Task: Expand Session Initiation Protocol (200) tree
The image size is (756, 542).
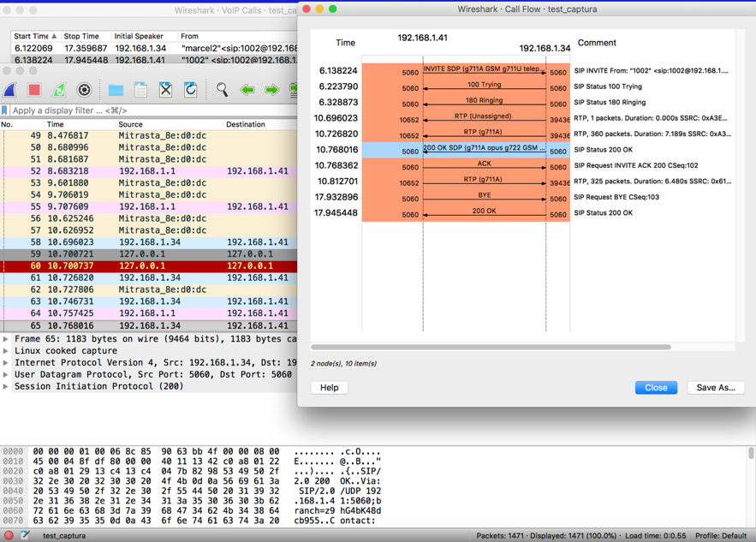Action: [6, 386]
